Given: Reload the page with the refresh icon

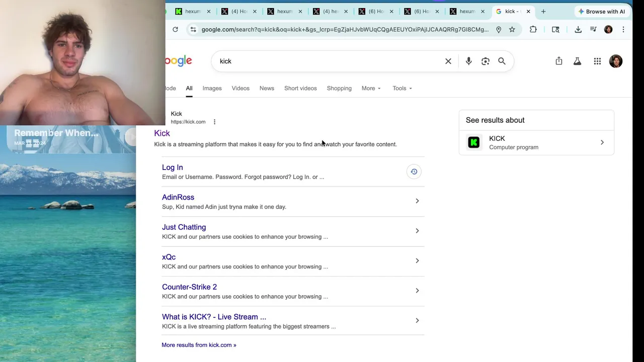Looking at the screenshot, I should click(175, 29).
